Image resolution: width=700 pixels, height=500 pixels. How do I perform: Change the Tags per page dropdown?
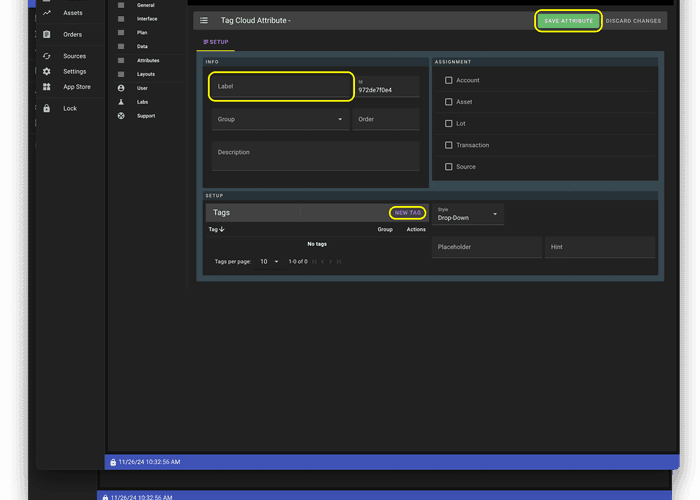[269, 262]
